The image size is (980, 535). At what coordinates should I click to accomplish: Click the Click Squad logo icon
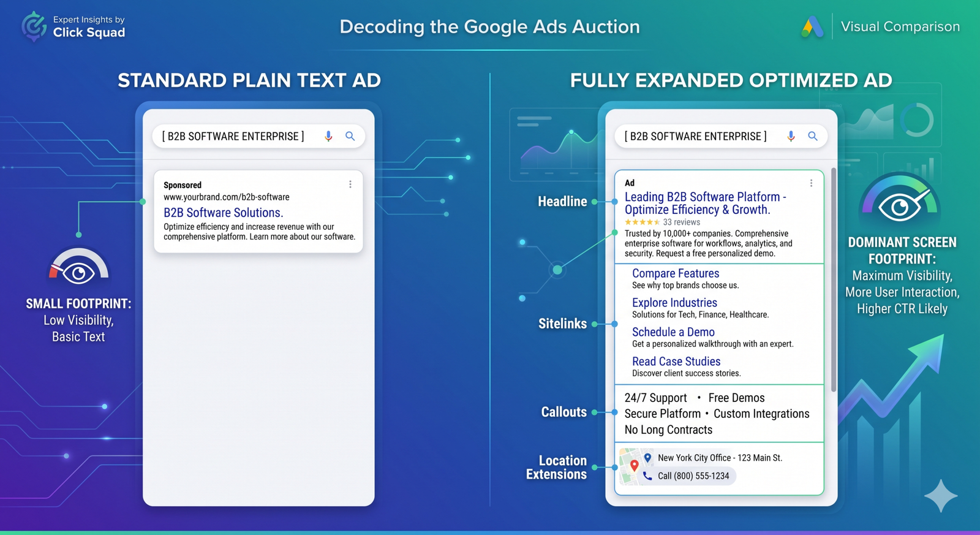[34, 26]
